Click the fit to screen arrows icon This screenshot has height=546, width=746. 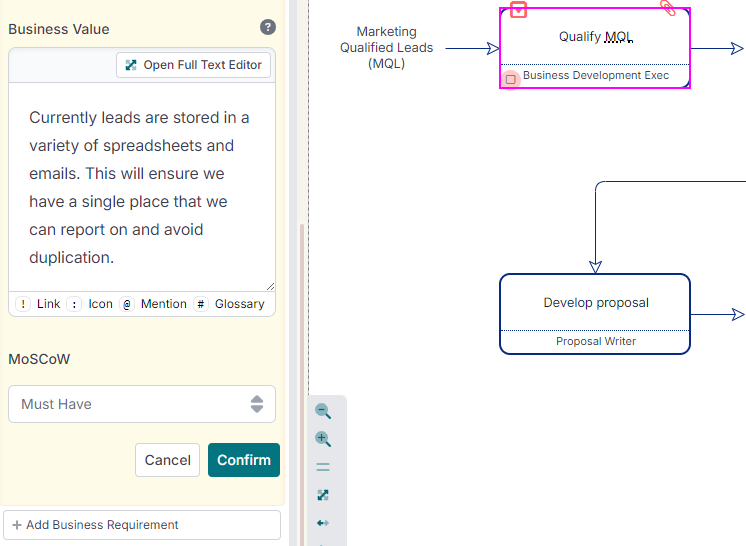click(x=323, y=495)
